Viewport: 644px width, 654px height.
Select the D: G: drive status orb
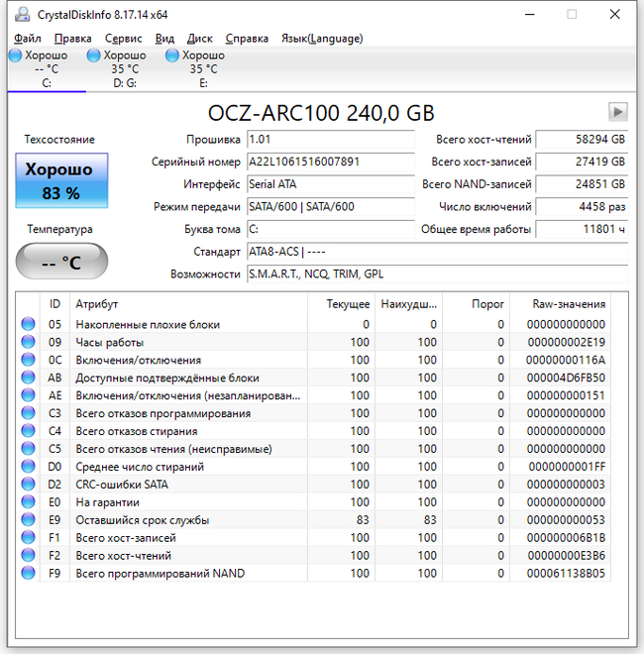click(94, 55)
